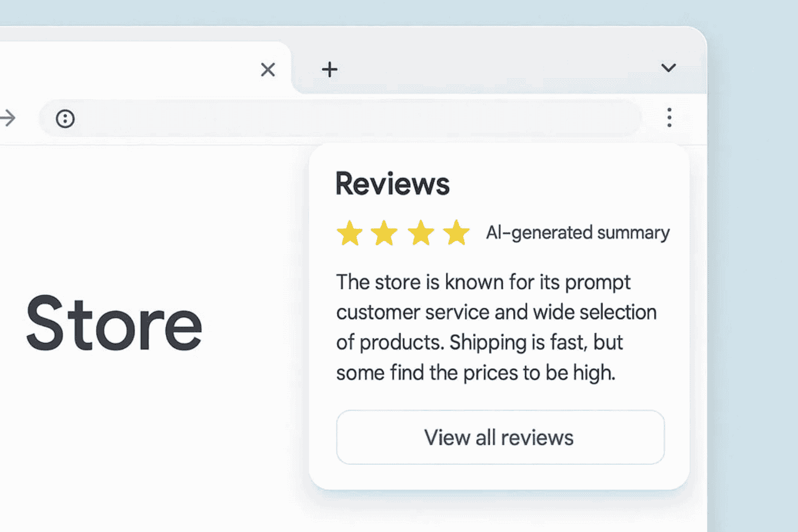798x532 pixels.
Task: Open the three-dot browser menu
Action: [x=669, y=118]
